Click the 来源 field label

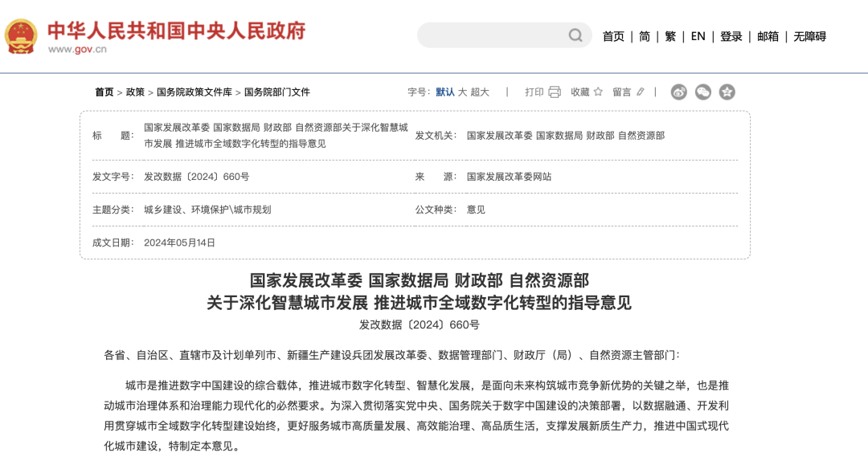pos(436,177)
